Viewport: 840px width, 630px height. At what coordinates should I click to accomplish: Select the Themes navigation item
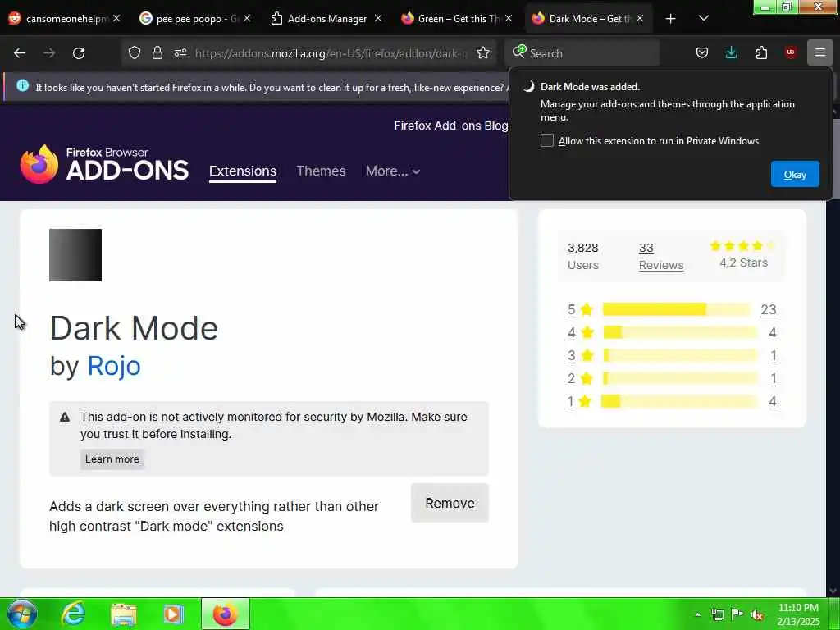click(x=321, y=171)
